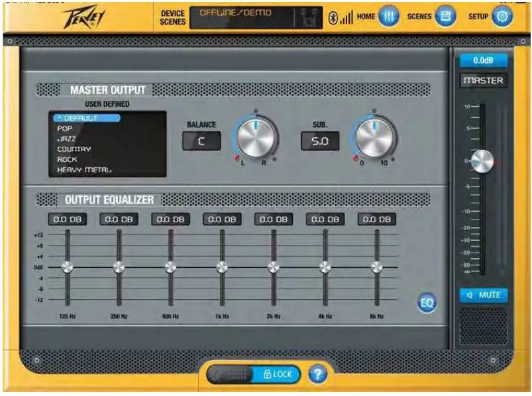Image resolution: width=532 pixels, height=396 pixels.
Task: Click the Device Scenes label
Action: [x=173, y=18]
